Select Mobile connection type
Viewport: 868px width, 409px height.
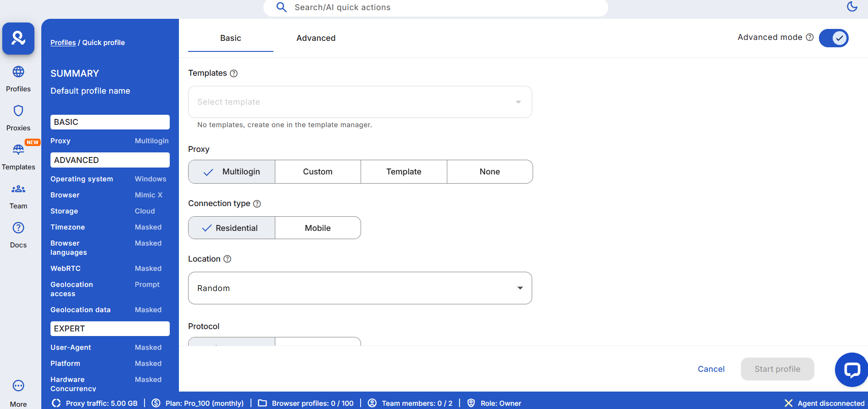tap(317, 228)
